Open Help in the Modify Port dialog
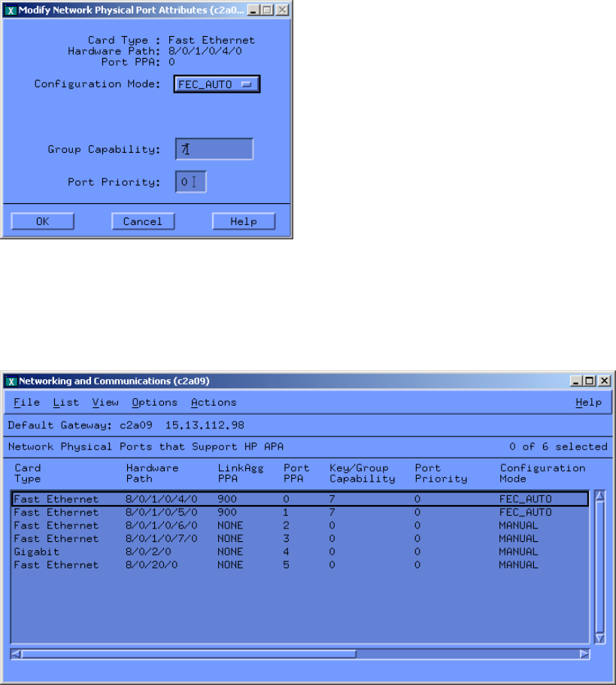Image resolution: width=616 pixels, height=685 pixels. pos(244,221)
